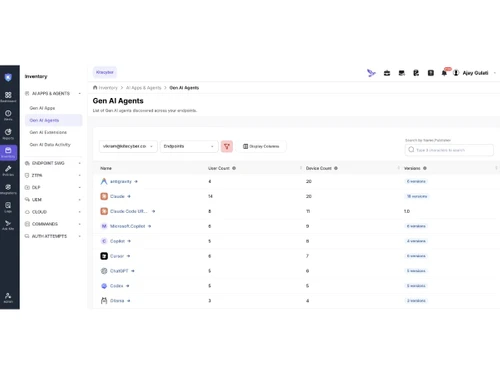Screen dimensions: 500x375
Task: Click the purple bird icon in the header
Action: [x=371, y=73]
